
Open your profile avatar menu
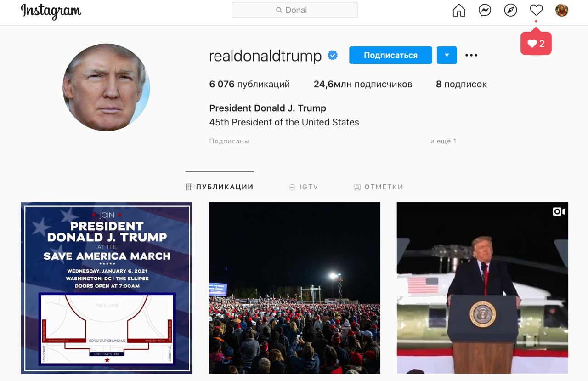(562, 10)
